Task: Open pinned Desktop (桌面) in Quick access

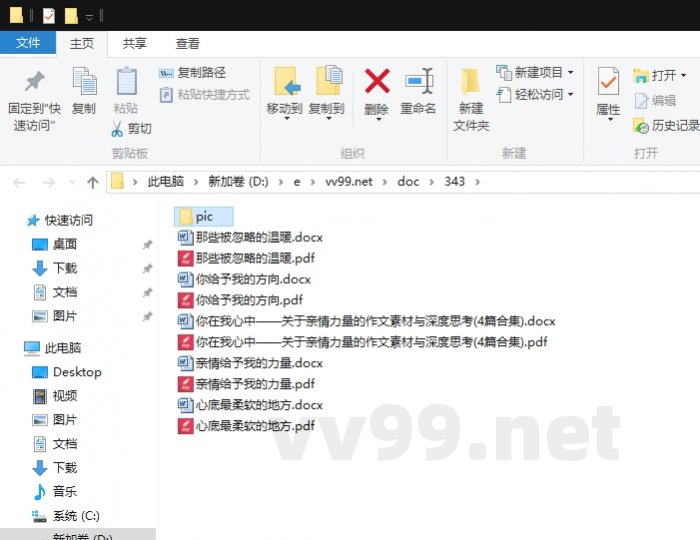Action: pos(54,245)
